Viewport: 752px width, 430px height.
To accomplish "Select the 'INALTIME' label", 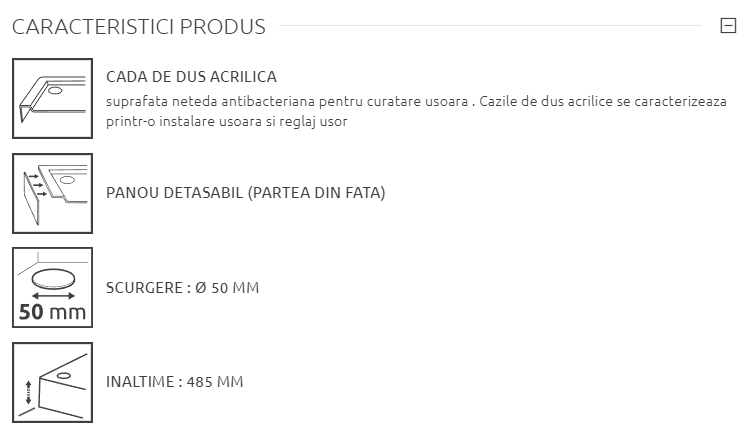I will click(140, 382).
